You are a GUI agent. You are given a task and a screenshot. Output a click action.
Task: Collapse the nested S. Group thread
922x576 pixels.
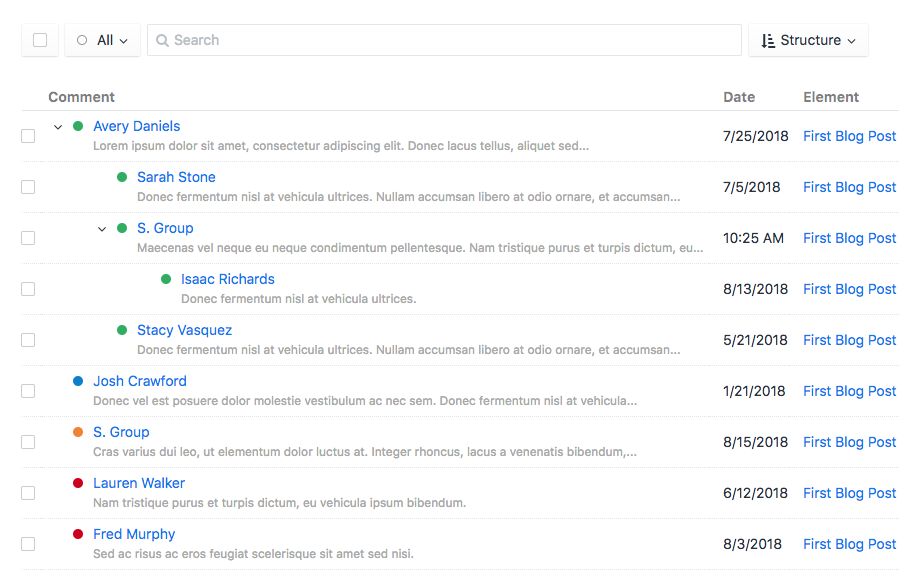click(x=102, y=229)
